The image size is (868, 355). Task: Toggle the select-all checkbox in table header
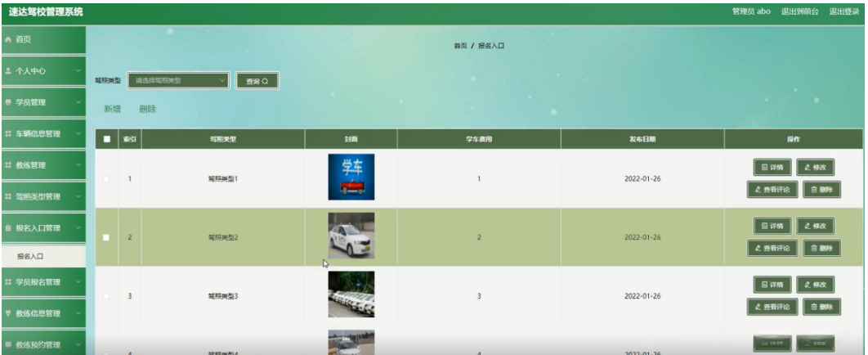107,140
